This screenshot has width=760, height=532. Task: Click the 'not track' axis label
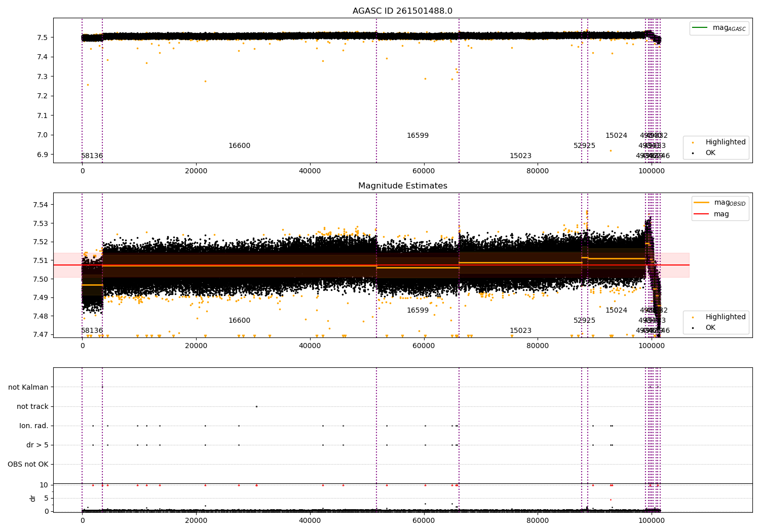click(x=32, y=406)
